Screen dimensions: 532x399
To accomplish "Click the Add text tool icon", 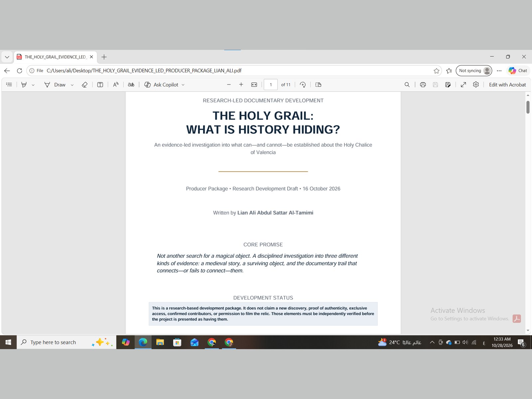I will point(100,85).
